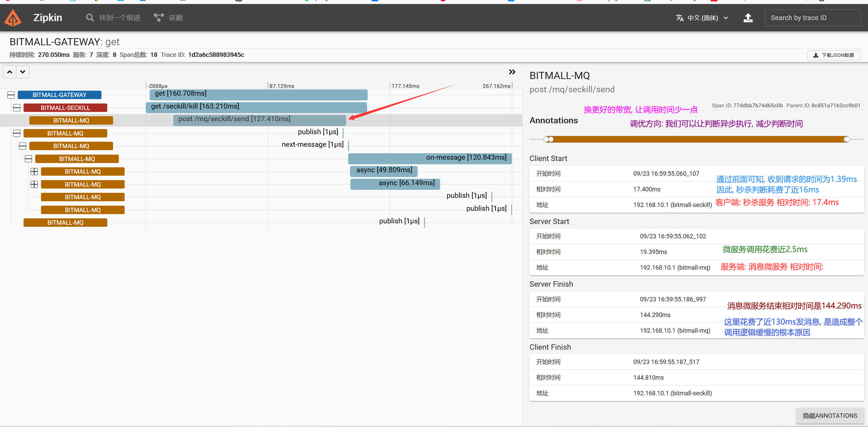Select the on-message 120.843ms span bar
The height and width of the screenshot is (427, 868).
point(430,158)
